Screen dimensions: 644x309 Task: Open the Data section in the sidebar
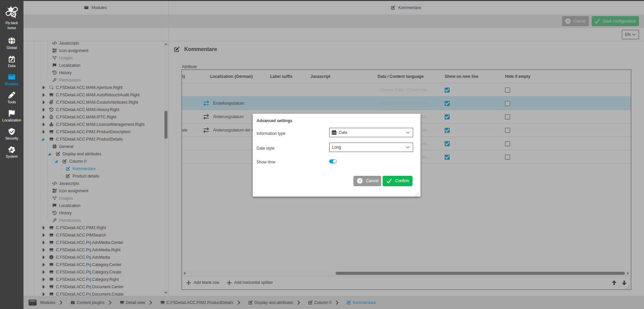pos(11,62)
